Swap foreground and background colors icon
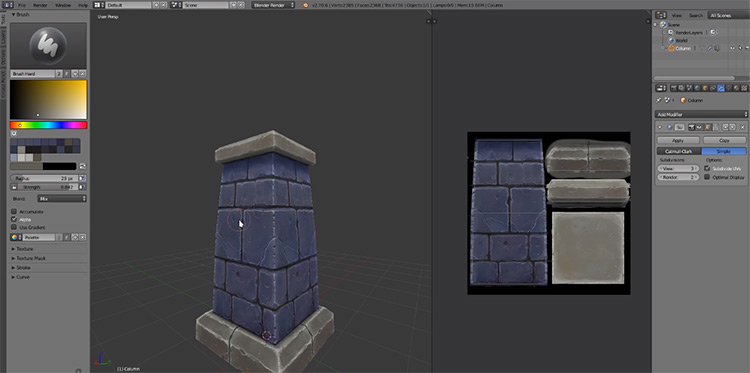This screenshot has height=373, width=750. tap(83, 166)
